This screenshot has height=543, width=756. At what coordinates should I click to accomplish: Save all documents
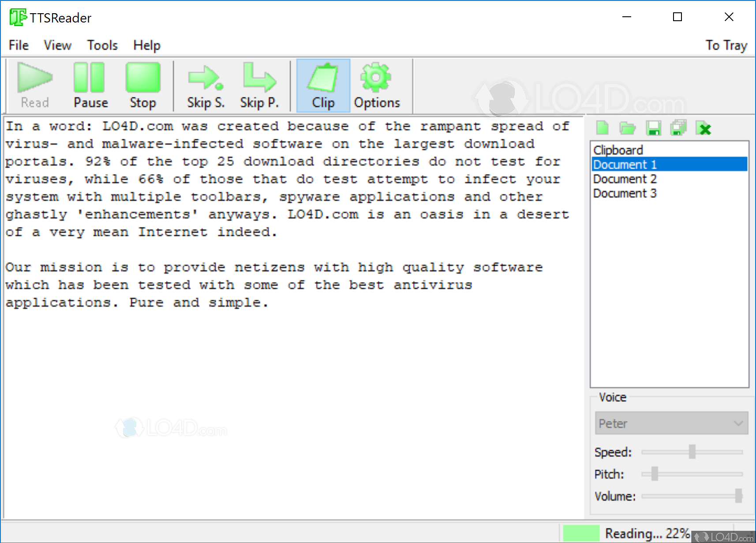point(678,128)
